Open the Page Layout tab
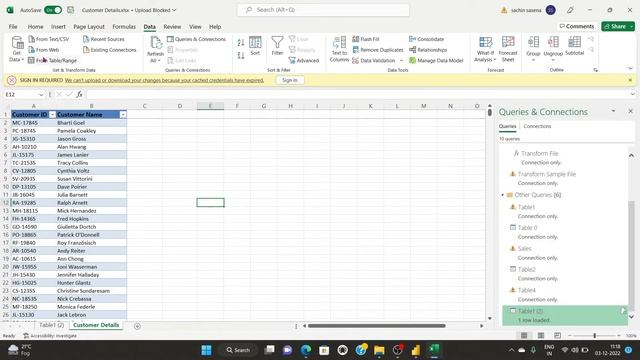The width and height of the screenshot is (640, 360). click(x=89, y=27)
